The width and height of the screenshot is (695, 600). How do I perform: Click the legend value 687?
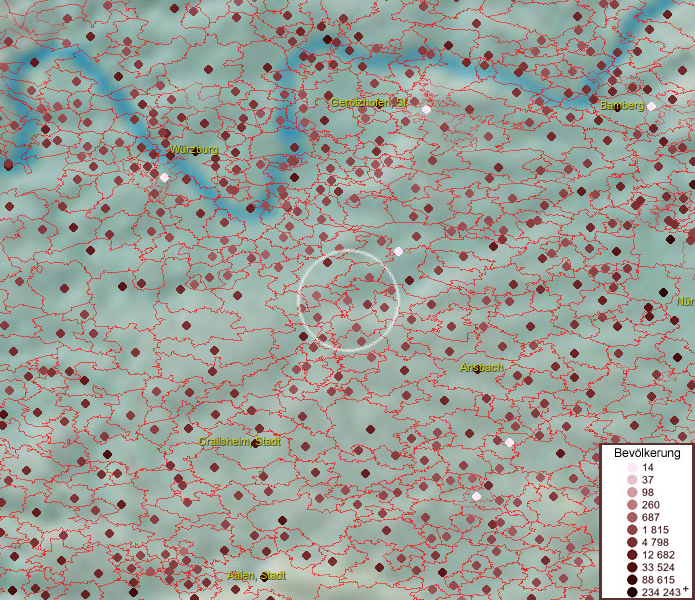pyautogui.click(x=650, y=517)
